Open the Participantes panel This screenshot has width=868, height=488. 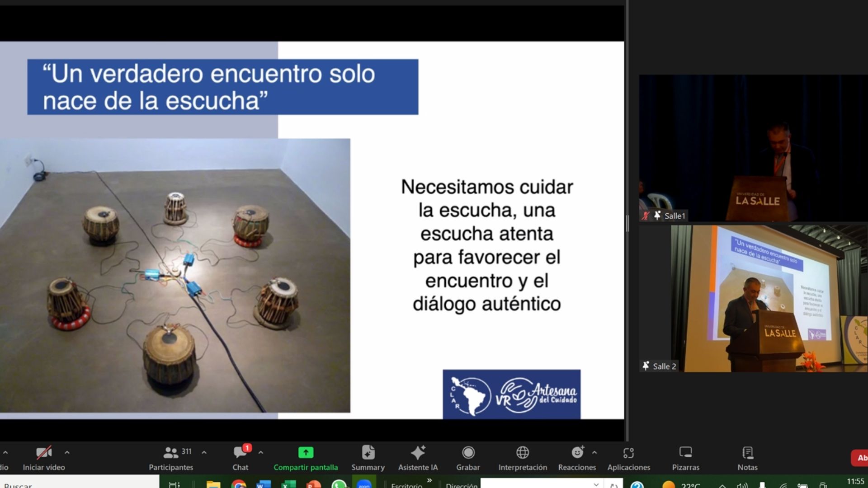coord(171,453)
